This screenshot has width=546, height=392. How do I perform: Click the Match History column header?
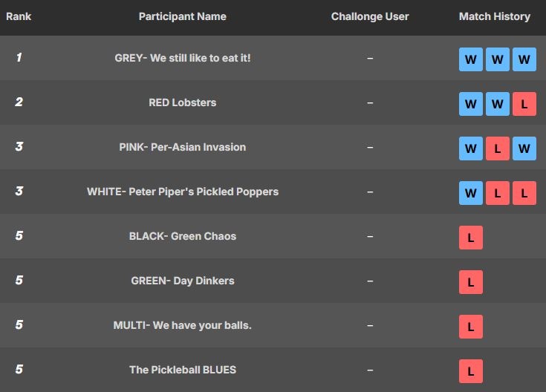click(x=495, y=16)
